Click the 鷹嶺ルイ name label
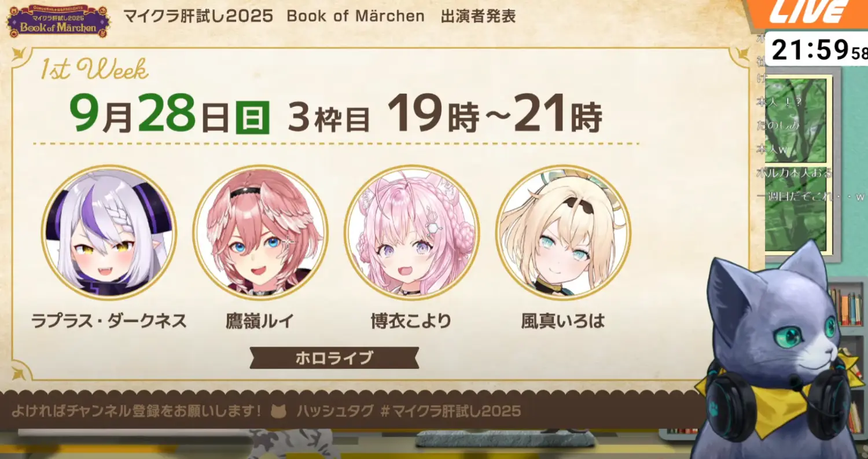 tap(260, 321)
